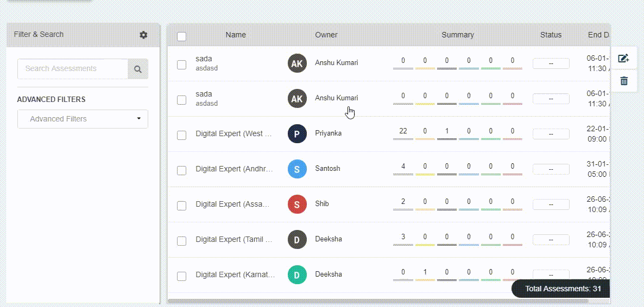Screen dimensions: 644x307
Task: Click Priyanka's P avatar
Action: point(298,134)
